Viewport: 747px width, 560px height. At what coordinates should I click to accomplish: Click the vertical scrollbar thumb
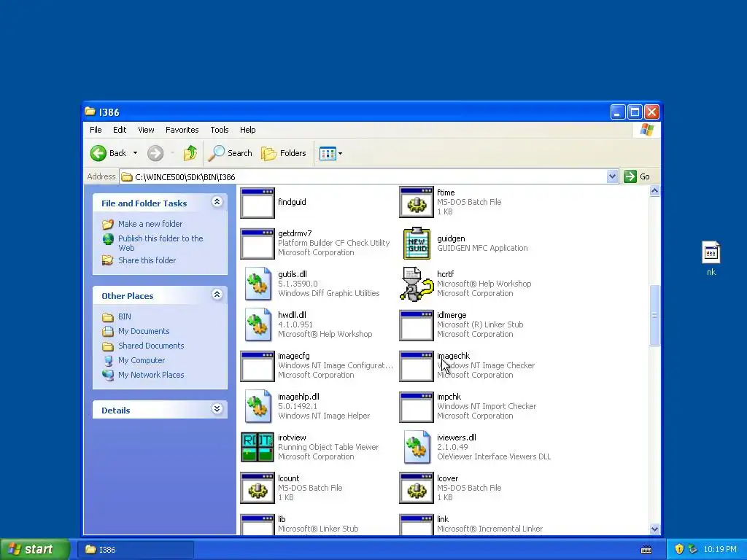click(654, 315)
